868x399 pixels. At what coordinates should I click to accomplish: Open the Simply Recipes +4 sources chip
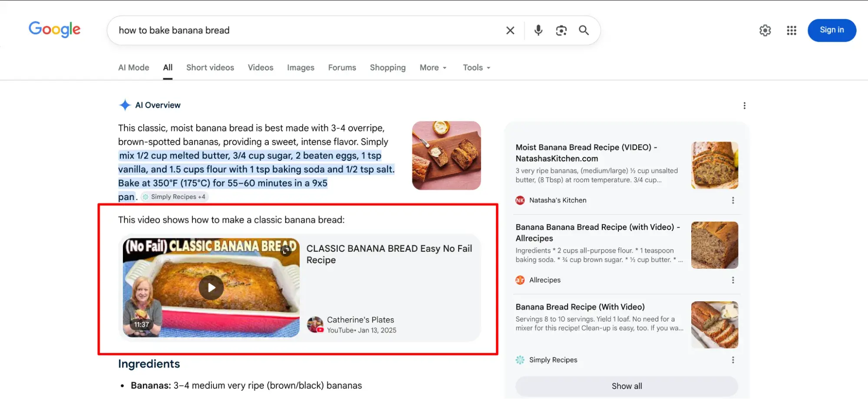pyautogui.click(x=175, y=197)
